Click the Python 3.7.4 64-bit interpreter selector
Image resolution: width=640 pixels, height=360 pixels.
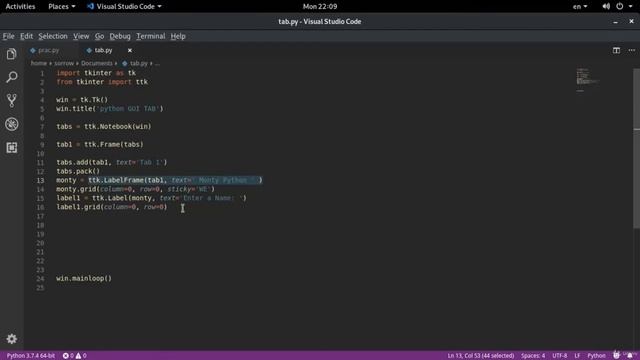(x=31, y=356)
